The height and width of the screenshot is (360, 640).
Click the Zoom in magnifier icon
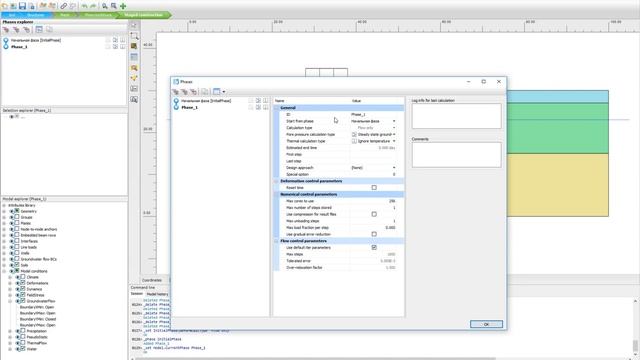point(105,6)
